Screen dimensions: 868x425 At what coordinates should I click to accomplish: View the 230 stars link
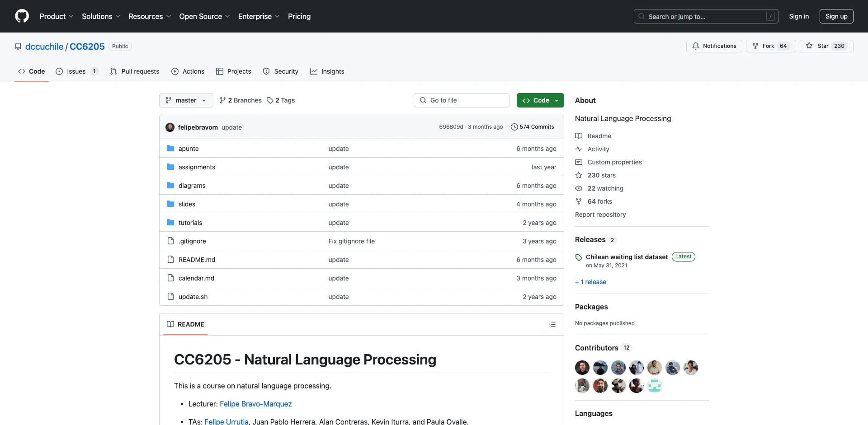tap(595, 175)
